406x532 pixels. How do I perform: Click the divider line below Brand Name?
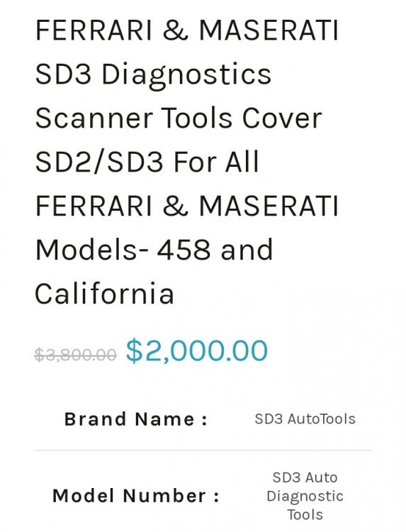point(203,450)
